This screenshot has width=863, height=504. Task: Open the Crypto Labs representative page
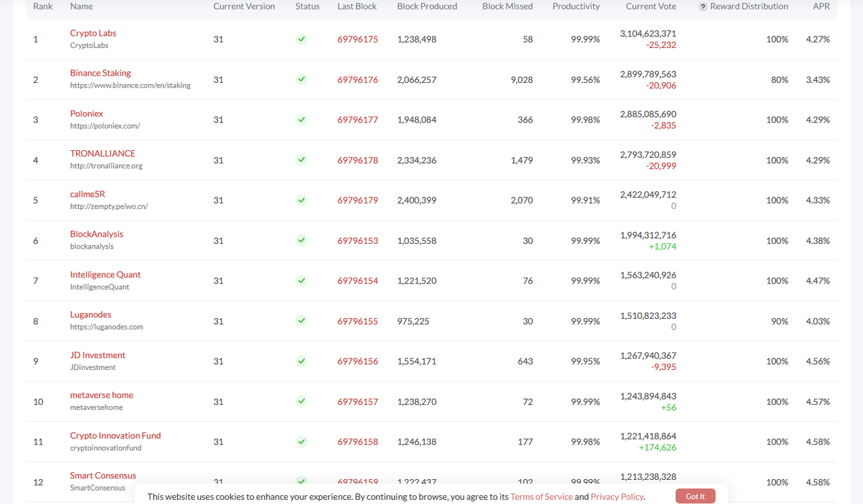pyautogui.click(x=93, y=33)
